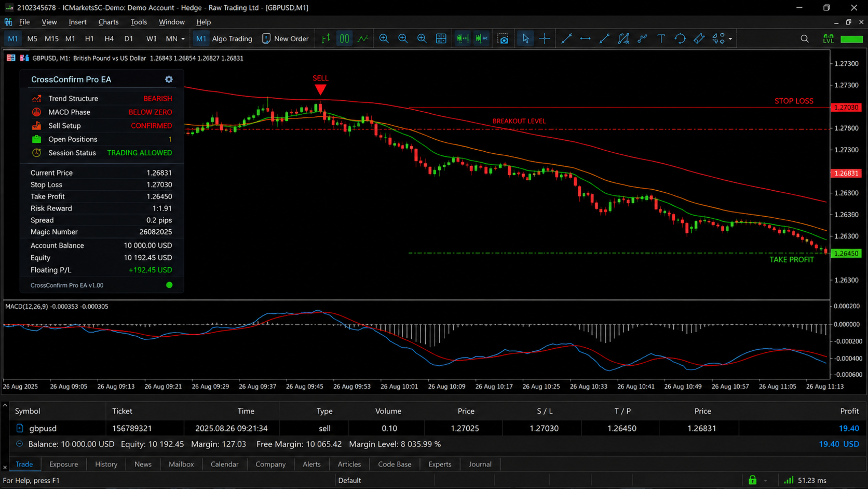Click the 1.26450 take profit price tag
Screen dimensions: 868x489
(x=846, y=253)
